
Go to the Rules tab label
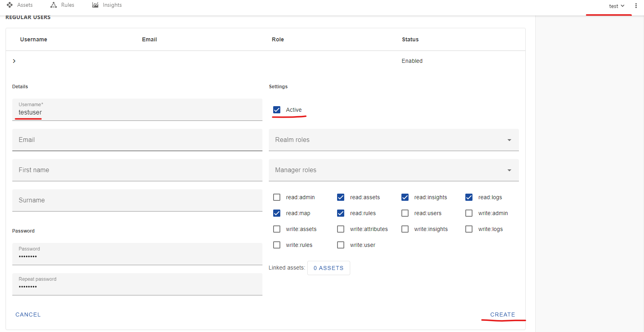(x=67, y=5)
